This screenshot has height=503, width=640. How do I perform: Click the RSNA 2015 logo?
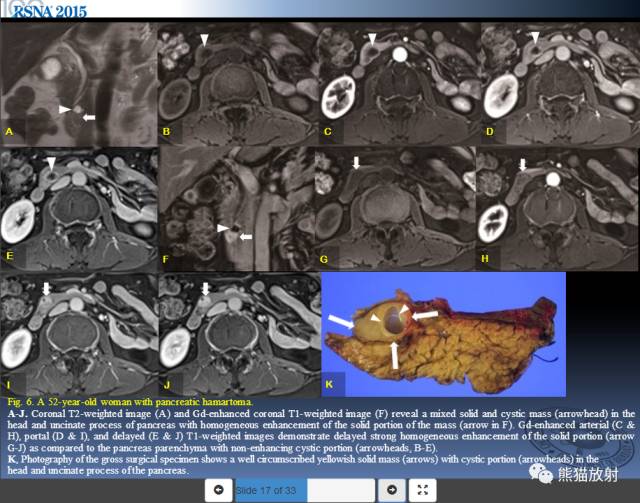click(49, 11)
